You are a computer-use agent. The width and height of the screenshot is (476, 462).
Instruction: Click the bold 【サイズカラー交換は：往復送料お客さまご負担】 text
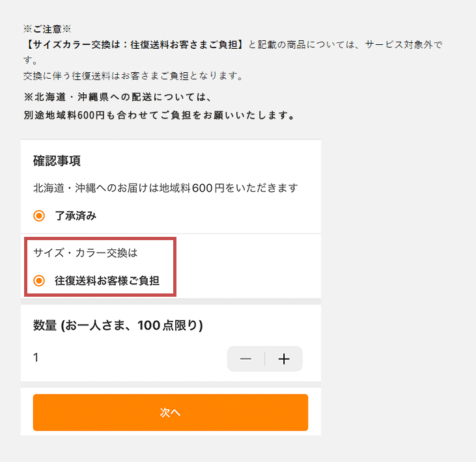134,45
